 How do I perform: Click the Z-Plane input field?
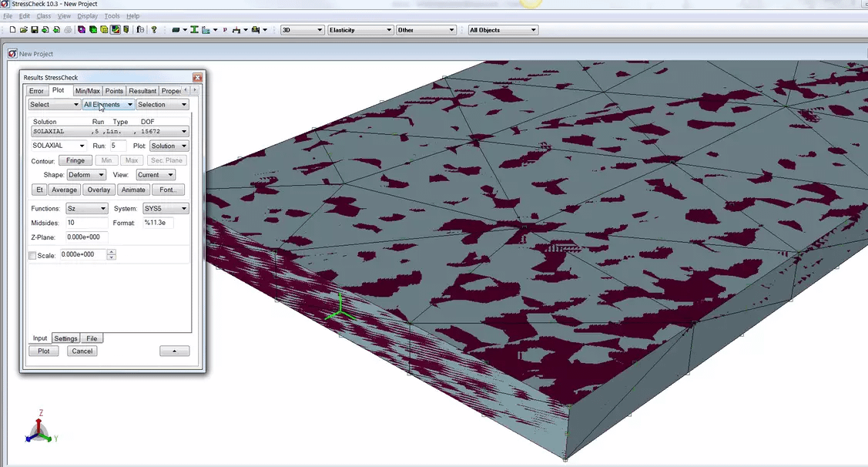point(85,237)
